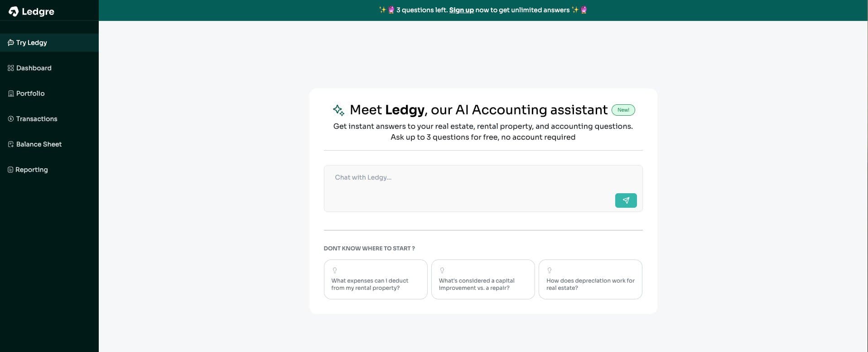Click the lightbulb icon on the depreciation suggestion card

[x=550, y=270]
